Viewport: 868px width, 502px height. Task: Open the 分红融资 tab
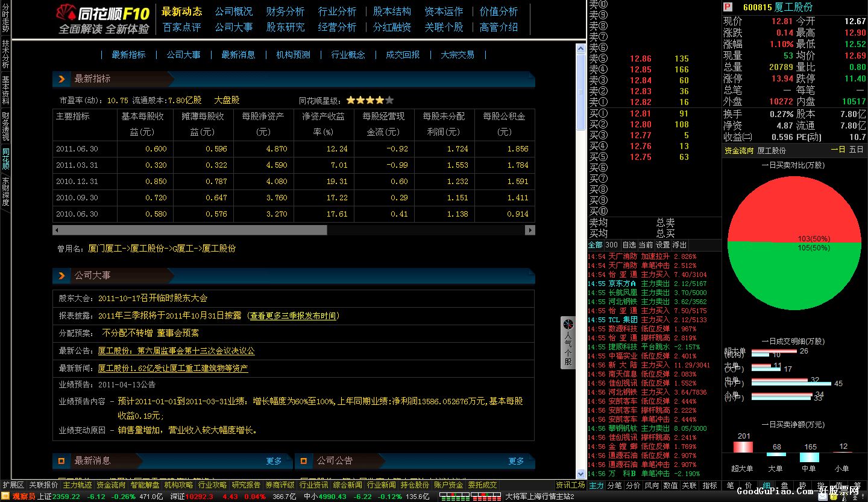(392, 27)
